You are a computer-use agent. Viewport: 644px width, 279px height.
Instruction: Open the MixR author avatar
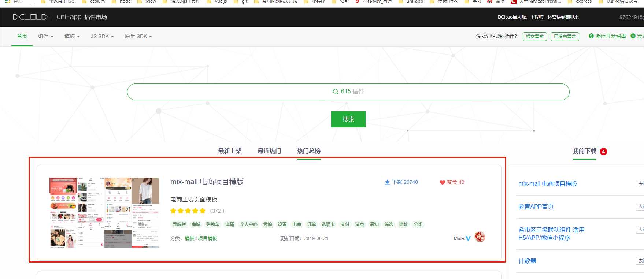(480, 237)
